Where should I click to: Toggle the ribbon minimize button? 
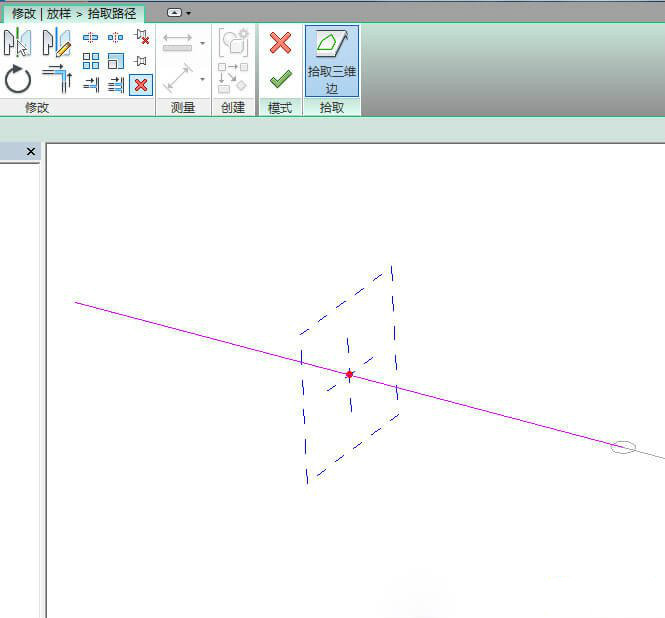(x=174, y=13)
